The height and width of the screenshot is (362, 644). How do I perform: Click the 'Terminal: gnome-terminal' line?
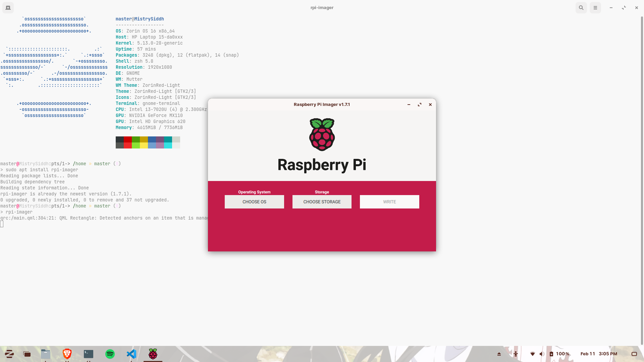148,104
